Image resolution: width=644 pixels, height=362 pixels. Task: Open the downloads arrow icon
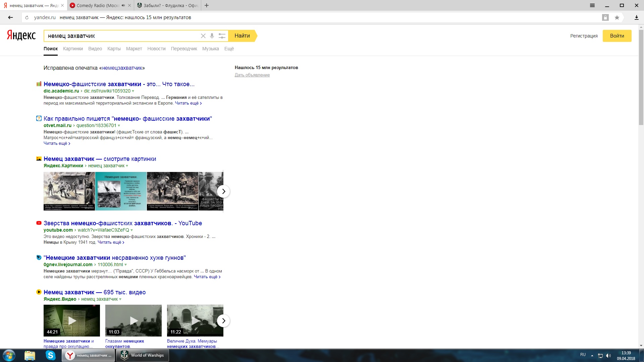[636, 17]
